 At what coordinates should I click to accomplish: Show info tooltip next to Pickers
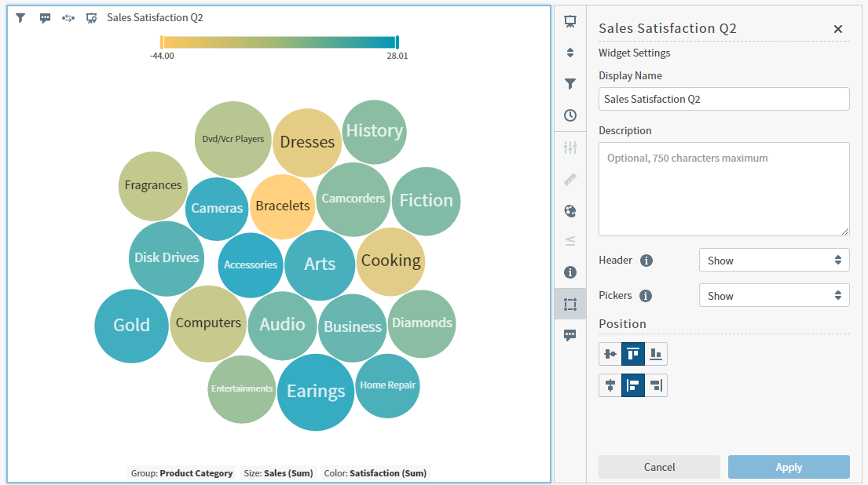[x=646, y=296]
